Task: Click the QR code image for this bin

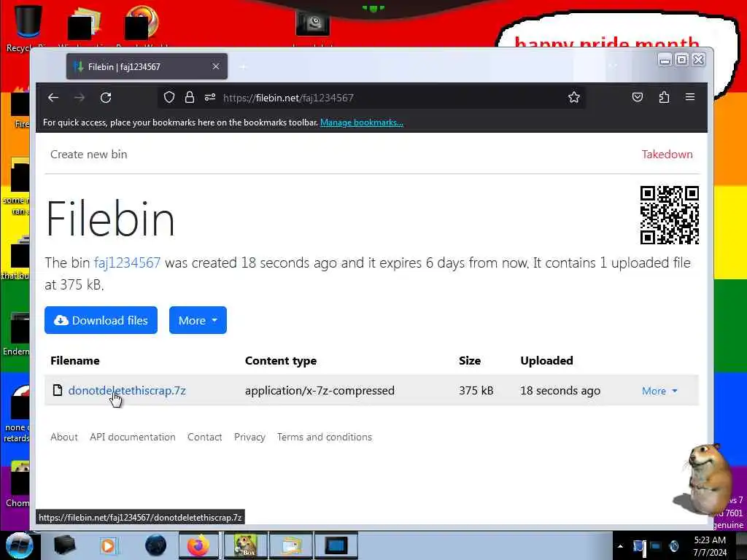Action: [670, 215]
